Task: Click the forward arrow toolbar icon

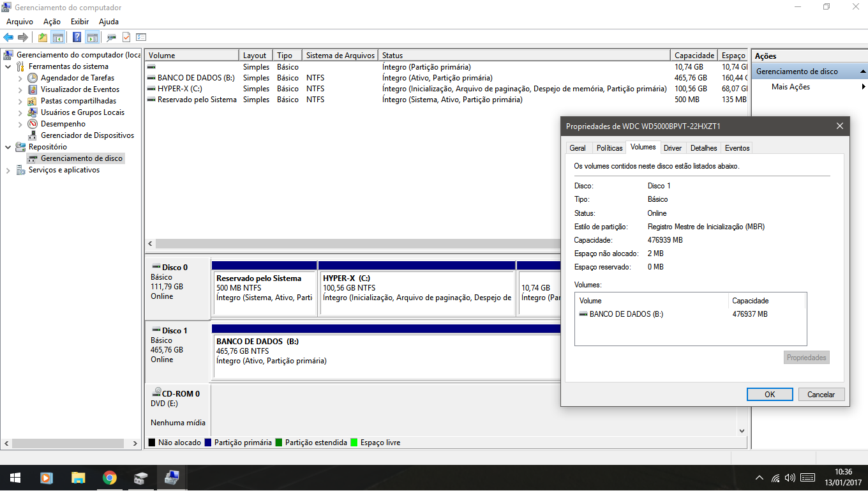Action: 23,37
